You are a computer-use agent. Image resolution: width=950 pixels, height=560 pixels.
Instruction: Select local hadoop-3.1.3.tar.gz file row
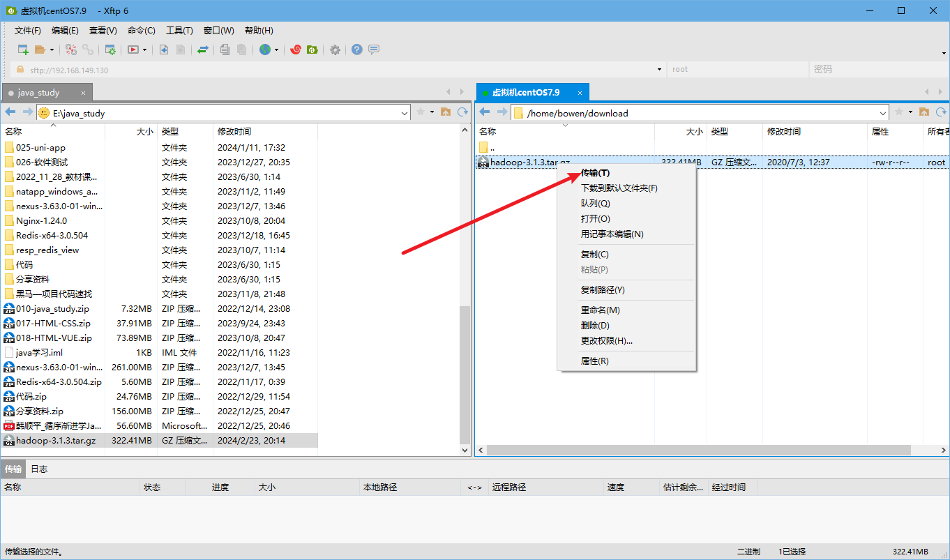160,441
